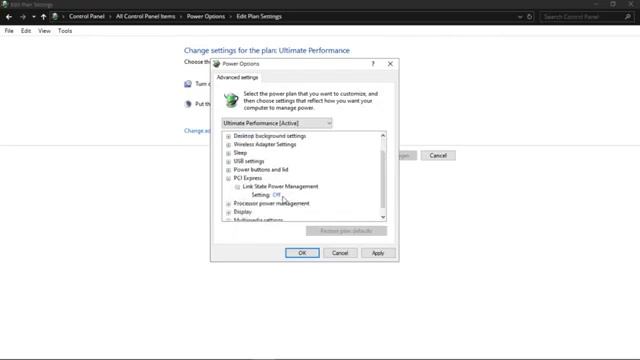The height and width of the screenshot is (360, 640).
Task: Confirm with the OK button
Action: (302, 253)
